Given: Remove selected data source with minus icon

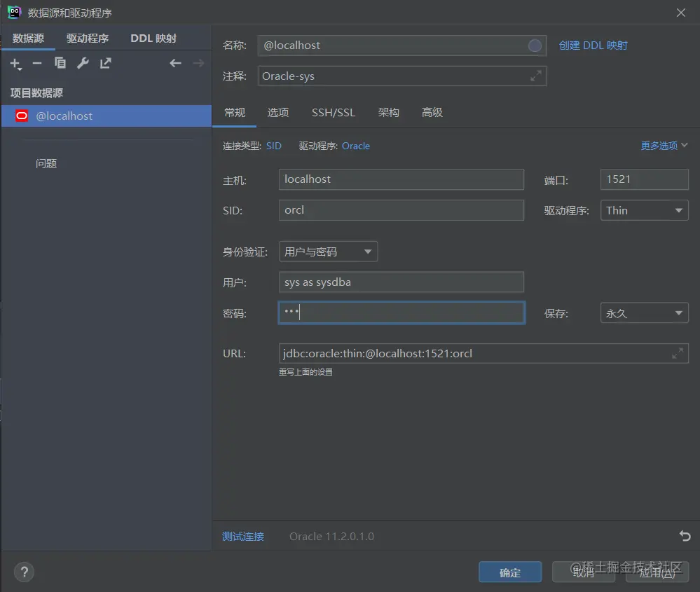Looking at the screenshot, I should point(37,64).
